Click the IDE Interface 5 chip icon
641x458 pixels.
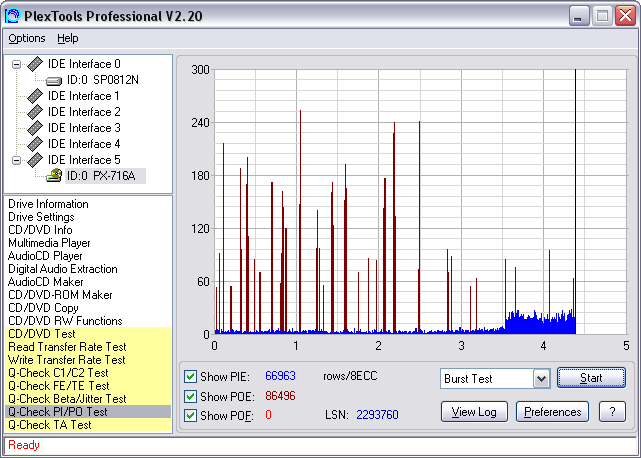coord(35,160)
